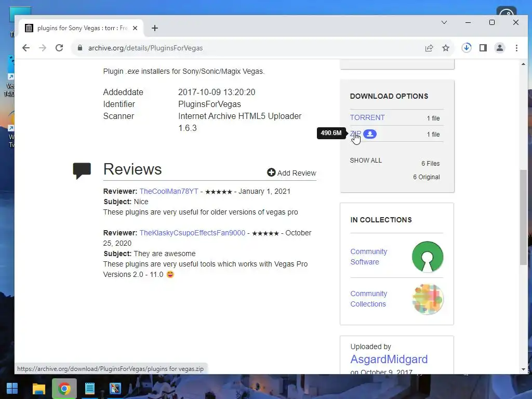Open reviewer TheCoolMan78YT profile
Screen dimensions: 532x399
(169, 191)
